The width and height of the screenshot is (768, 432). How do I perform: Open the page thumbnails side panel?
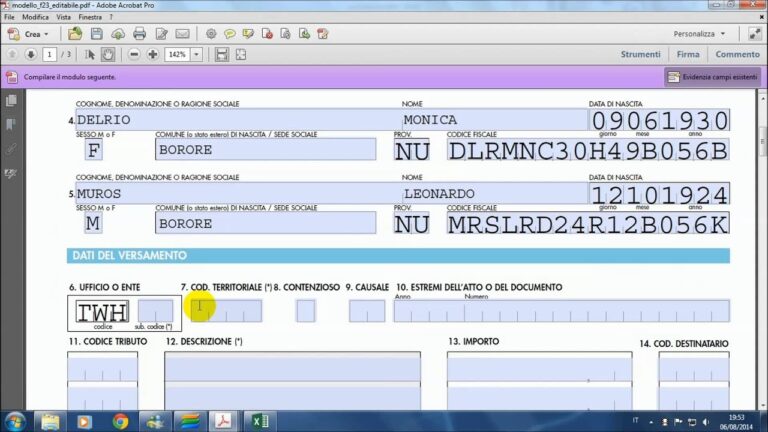(11, 100)
